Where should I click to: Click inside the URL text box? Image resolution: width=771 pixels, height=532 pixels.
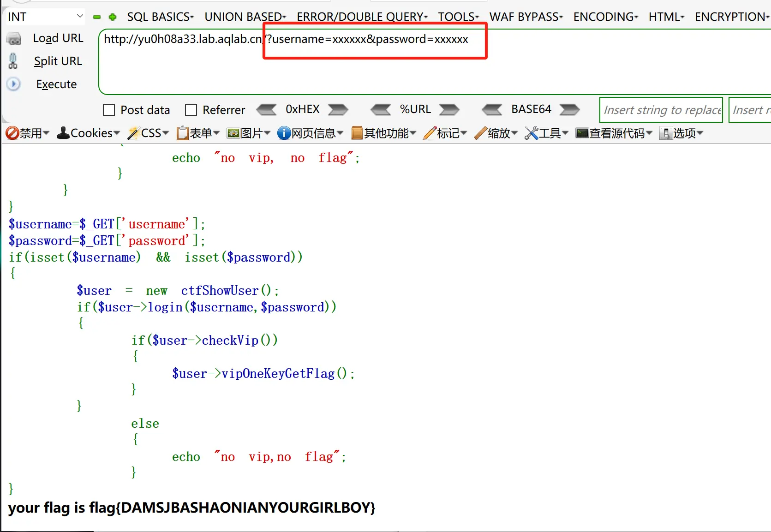(x=434, y=69)
